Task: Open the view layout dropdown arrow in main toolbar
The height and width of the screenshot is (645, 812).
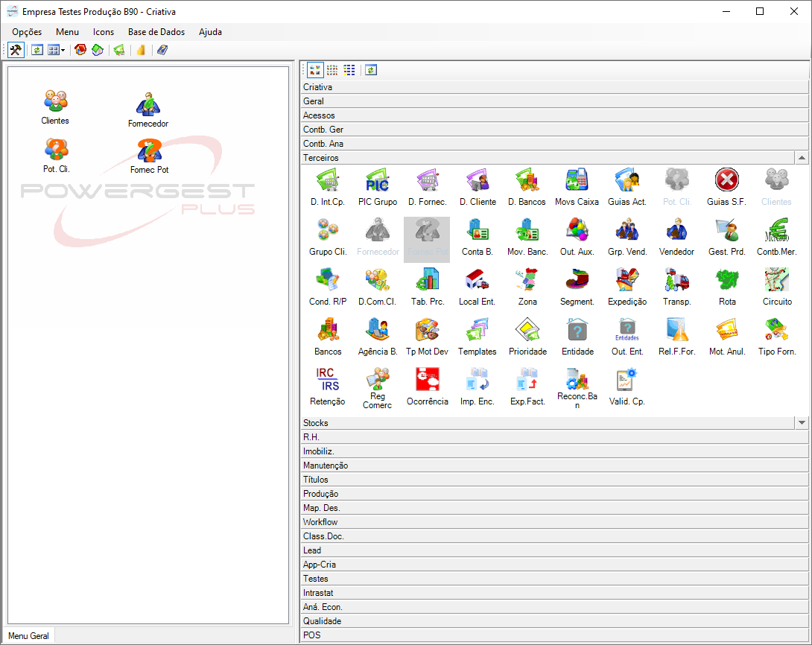Action: tap(63, 50)
